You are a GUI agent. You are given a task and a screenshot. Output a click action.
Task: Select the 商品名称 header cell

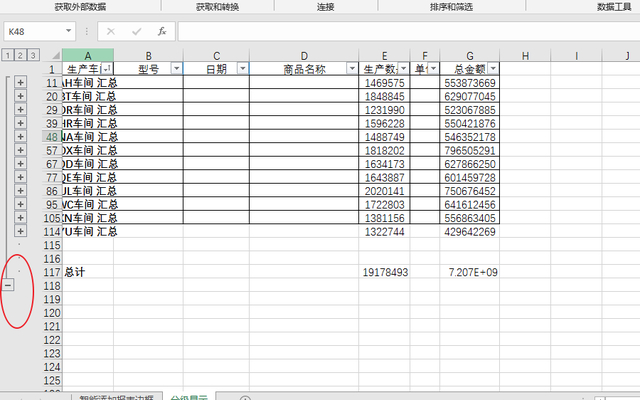coord(304,69)
